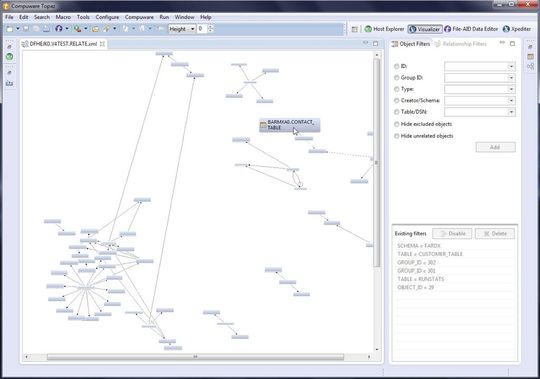
Task: Close the DFHEJK0.V4TEST.RELATE.xml tab
Action: click(x=102, y=44)
